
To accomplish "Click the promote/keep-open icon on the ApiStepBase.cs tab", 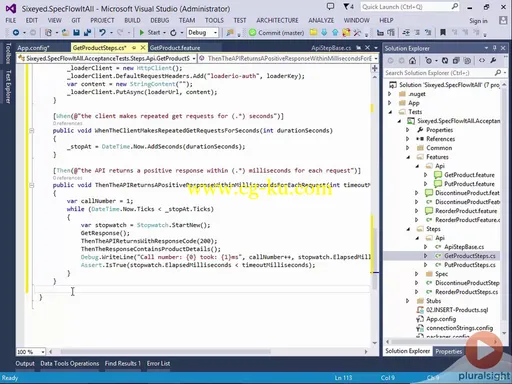I will [x=359, y=48].
